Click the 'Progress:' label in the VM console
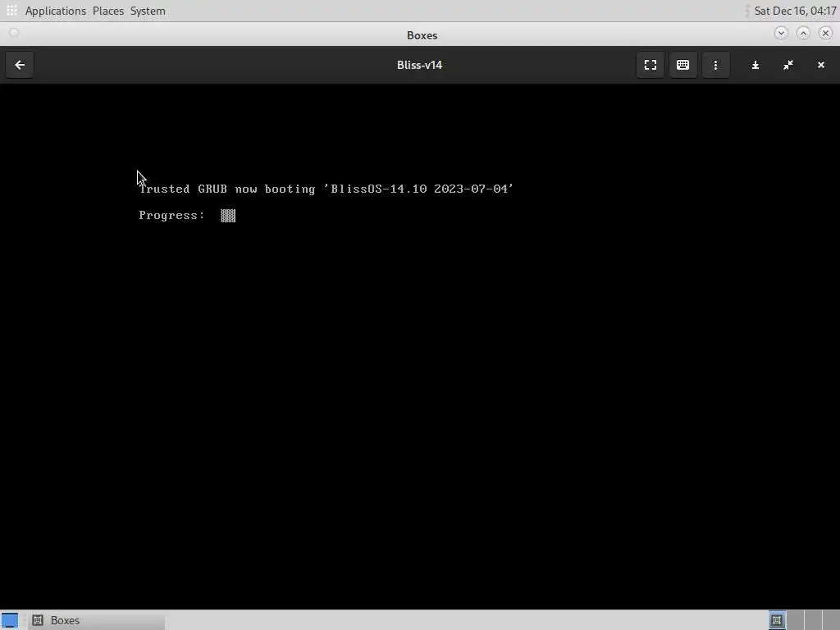This screenshot has width=840, height=630. (x=171, y=216)
